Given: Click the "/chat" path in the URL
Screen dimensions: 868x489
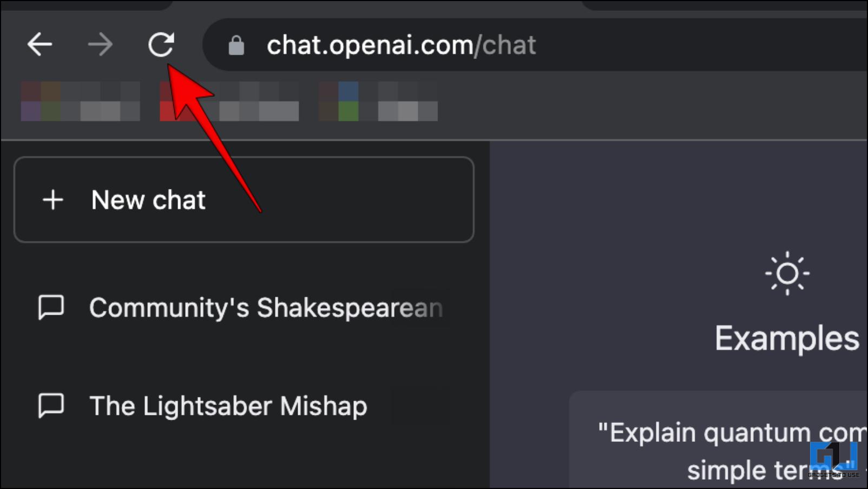Looking at the screenshot, I should point(505,45).
